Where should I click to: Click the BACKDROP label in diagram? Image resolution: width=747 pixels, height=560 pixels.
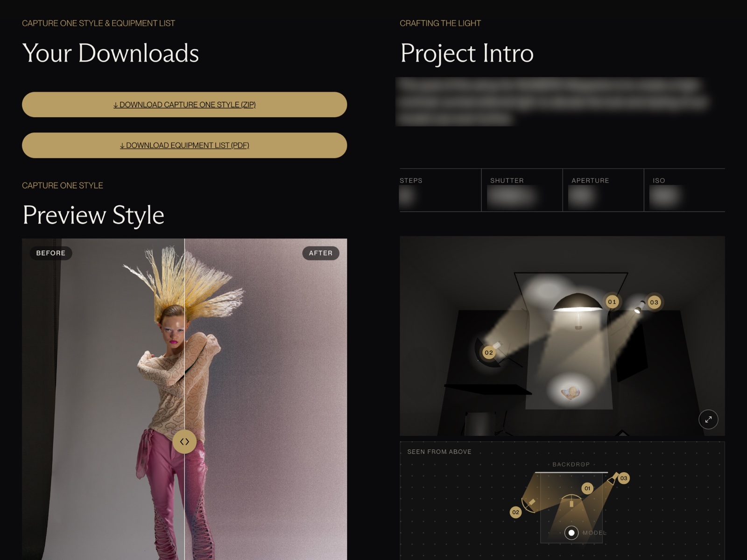571,464
